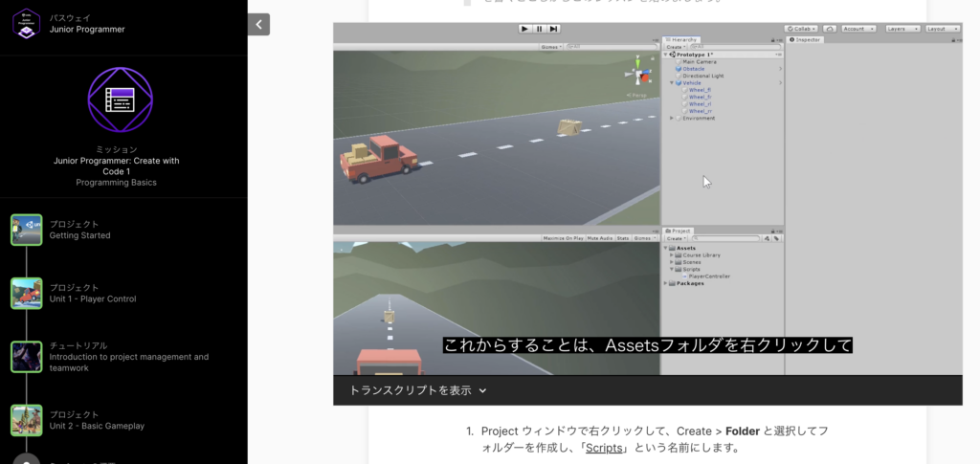Image resolution: width=980 pixels, height=464 pixels.
Task: Open the Getting Started project thumbnail
Action: pyautogui.click(x=26, y=230)
